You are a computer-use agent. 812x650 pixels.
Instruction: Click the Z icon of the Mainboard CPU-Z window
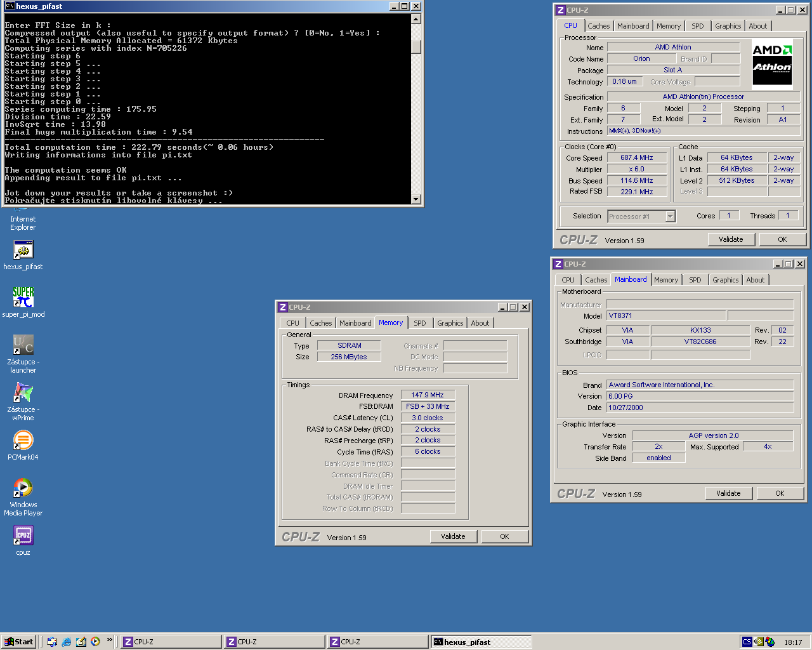(x=558, y=264)
